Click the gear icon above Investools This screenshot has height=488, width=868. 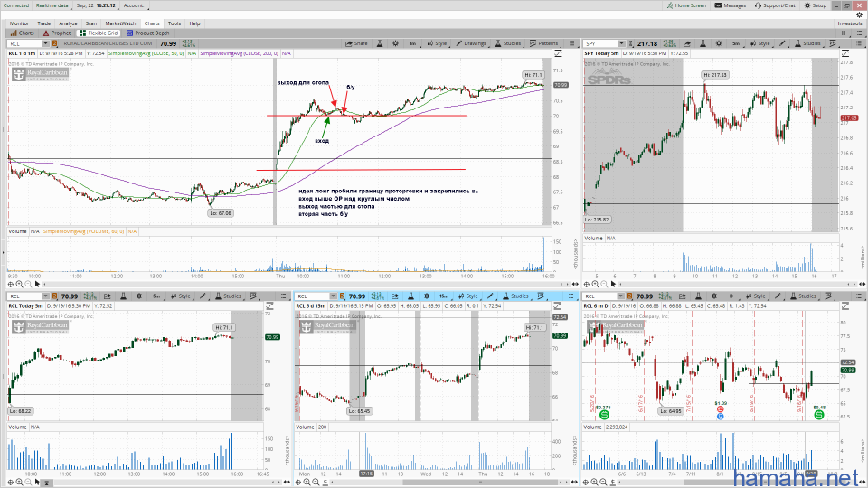(859, 15)
